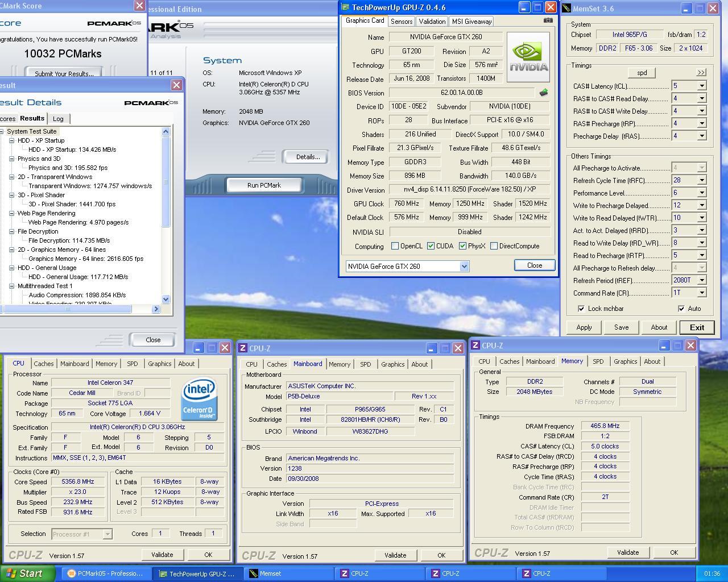Image resolution: width=728 pixels, height=582 pixels.
Task: Toggle Auto checkbox in MemSet
Action: 681,309
